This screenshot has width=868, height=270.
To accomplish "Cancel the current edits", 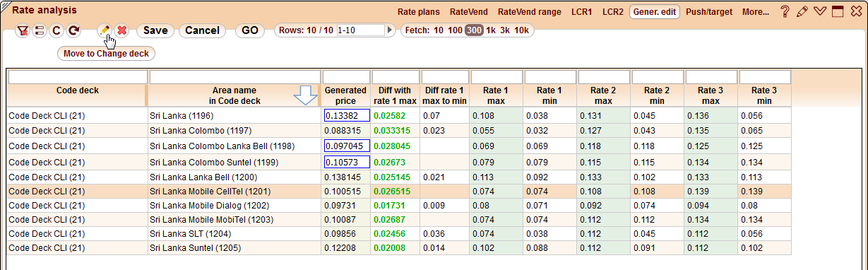I will pos(202,31).
